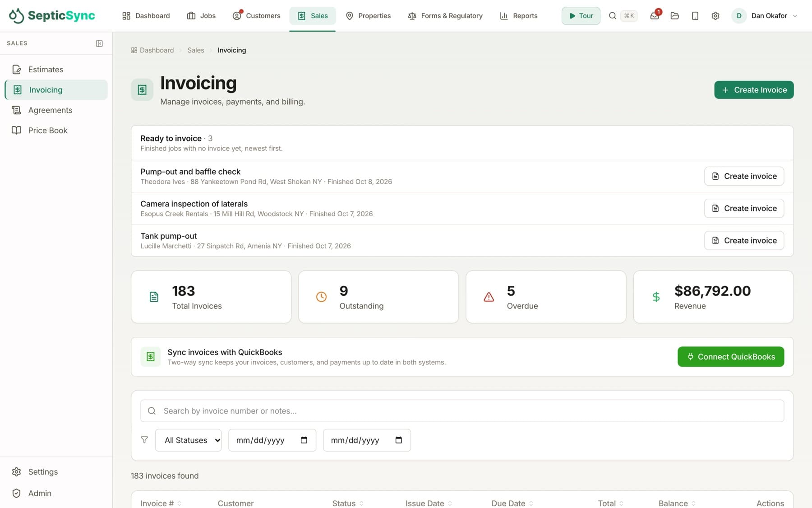This screenshot has width=812, height=508.
Task: Open the Properties nav item
Action: tap(369, 16)
